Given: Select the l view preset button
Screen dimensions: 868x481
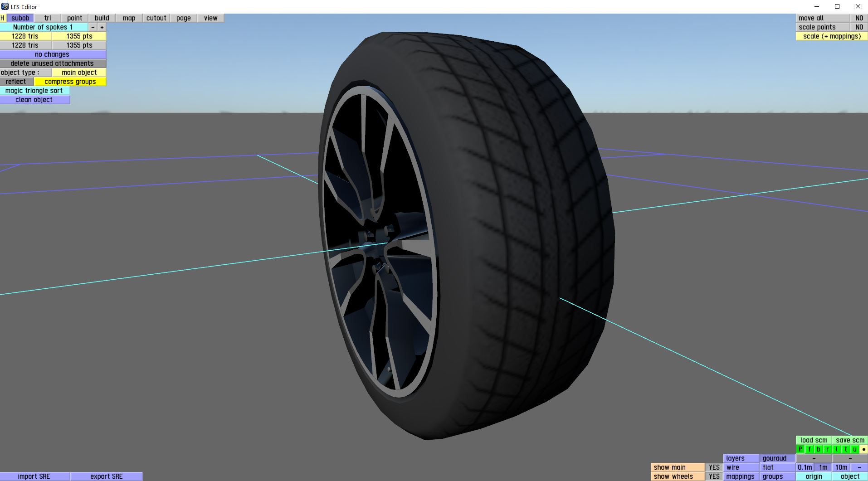Looking at the screenshot, I should tap(837, 449).
